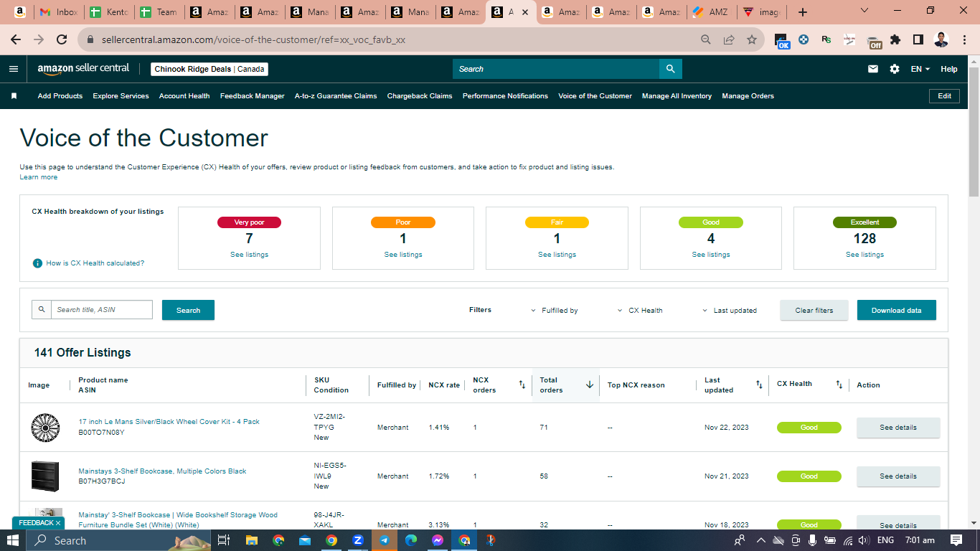Click the magnifier icon in Seller Central search
Viewport: 980px width, 551px height.
(x=671, y=69)
